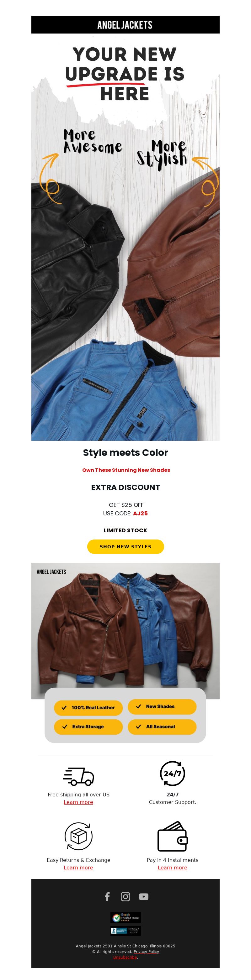This screenshot has height=980, width=251.
Task: Click the Shop New Styles button
Action: coord(126,547)
